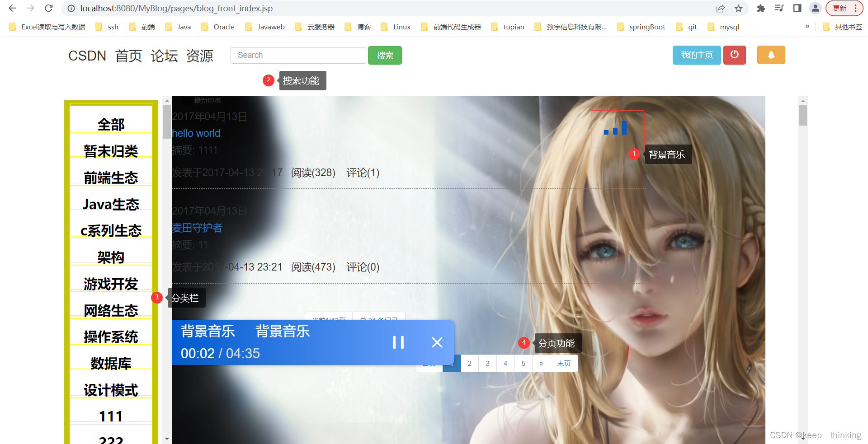The image size is (868, 444).
Task: Select the 前端生态 category
Action: 111,178
